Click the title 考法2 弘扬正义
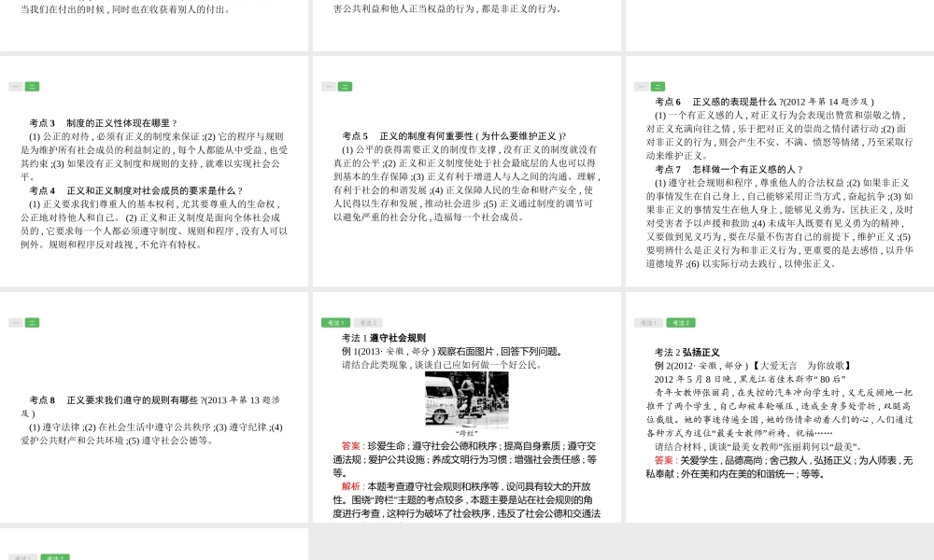The height and width of the screenshot is (560, 934). [x=686, y=352]
